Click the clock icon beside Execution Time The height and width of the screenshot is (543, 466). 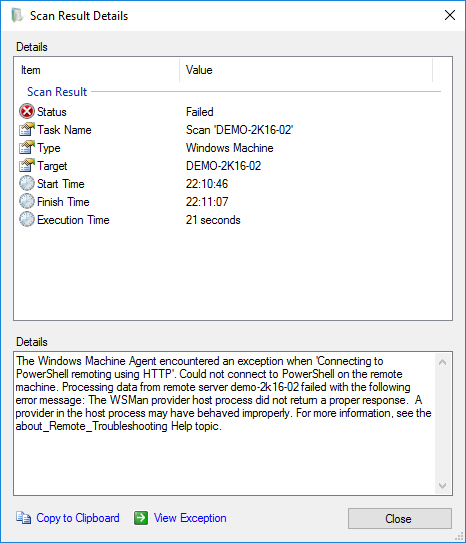point(27,220)
